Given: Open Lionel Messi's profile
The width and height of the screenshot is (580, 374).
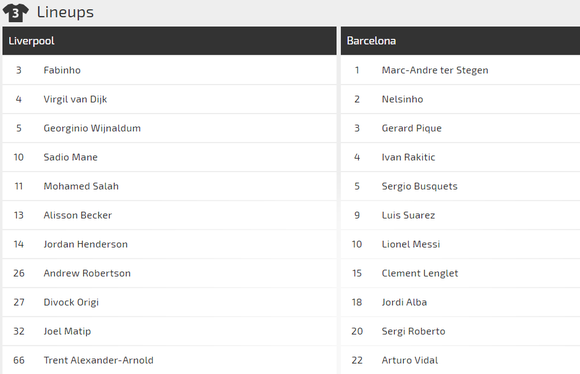Looking at the screenshot, I should (x=411, y=244).
